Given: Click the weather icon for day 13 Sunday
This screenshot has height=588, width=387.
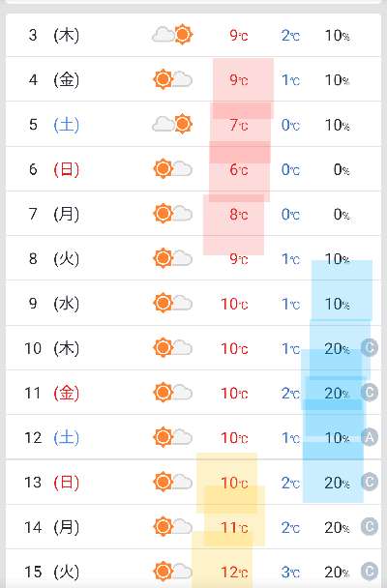Looking at the screenshot, I should click(x=173, y=482).
